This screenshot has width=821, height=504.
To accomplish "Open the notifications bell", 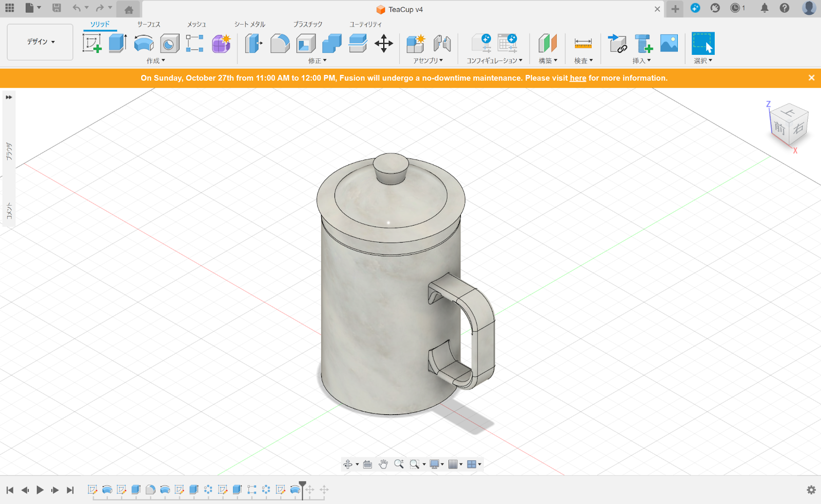I will click(x=765, y=8).
